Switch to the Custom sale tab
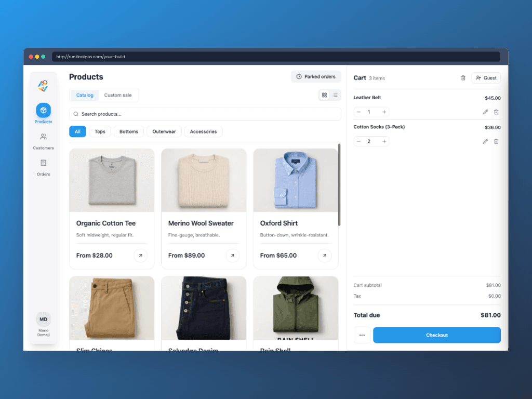Screen dimensions: 532x399 point(118,96)
